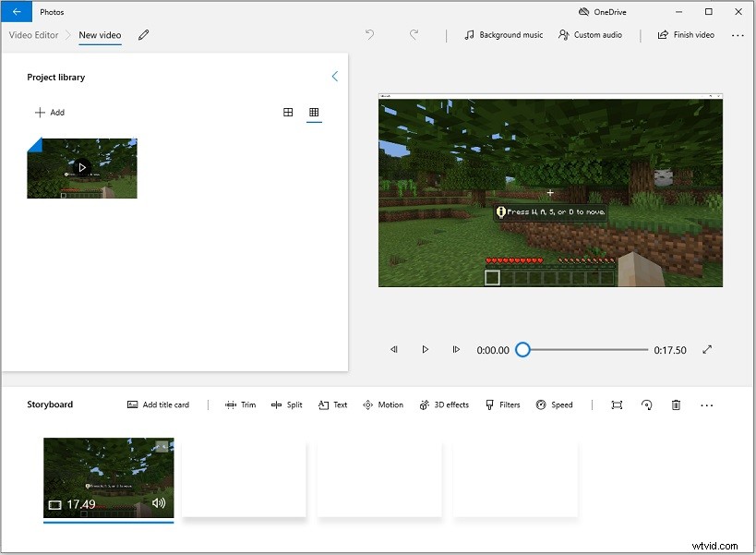Rotate the selected clip
Screen dimensions: 756x555
[x=646, y=404]
